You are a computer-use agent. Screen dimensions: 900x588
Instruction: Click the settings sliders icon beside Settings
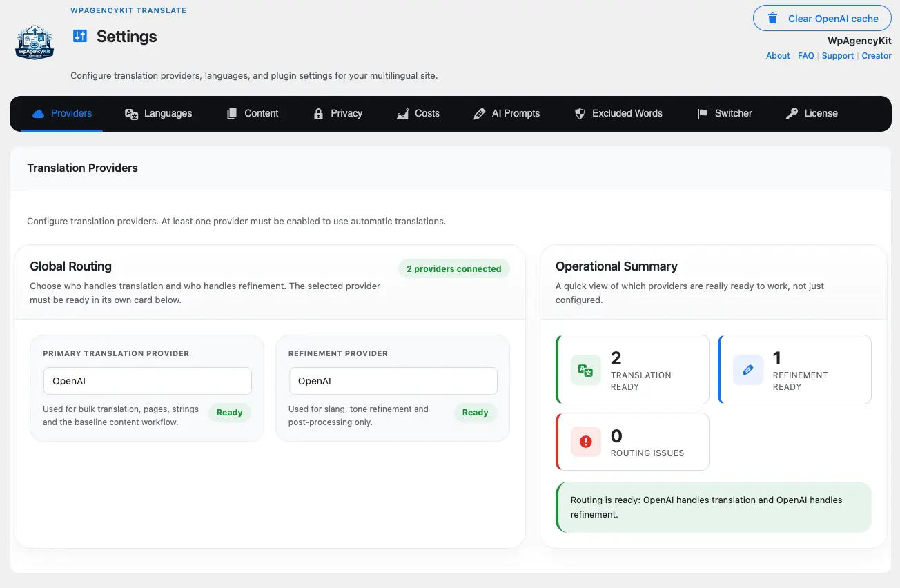[80, 37]
